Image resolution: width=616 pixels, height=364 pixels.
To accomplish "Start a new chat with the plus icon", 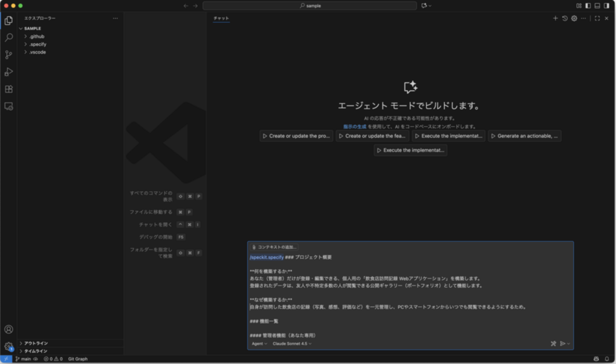I will click(x=555, y=18).
